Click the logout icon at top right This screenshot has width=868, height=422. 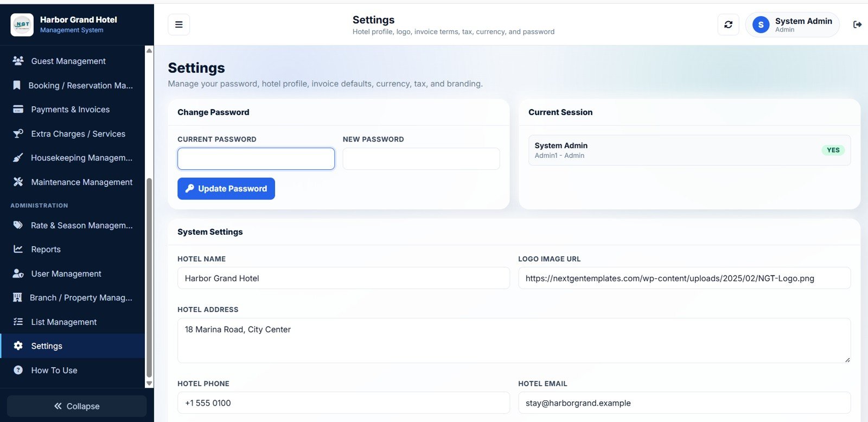coord(857,24)
